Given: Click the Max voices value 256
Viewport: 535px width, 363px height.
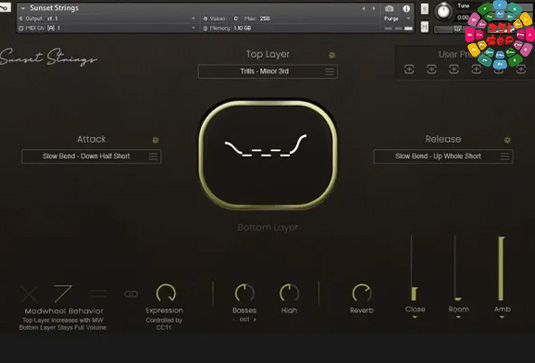Looking at the screenshot, I should click(265, 18).
